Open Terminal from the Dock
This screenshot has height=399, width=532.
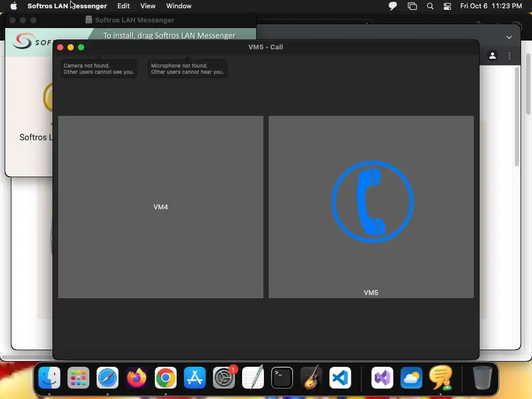(x=282, y=378)
